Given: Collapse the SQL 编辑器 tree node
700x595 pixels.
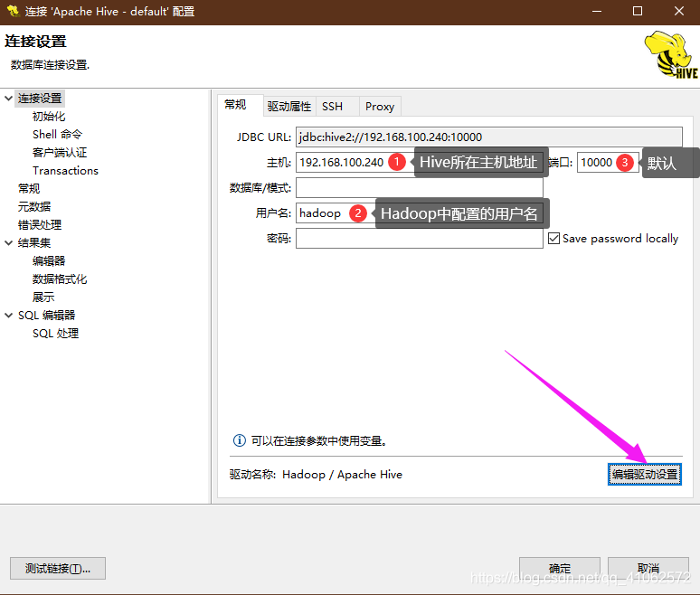Looking at the screenshot, I should point(8,315).
